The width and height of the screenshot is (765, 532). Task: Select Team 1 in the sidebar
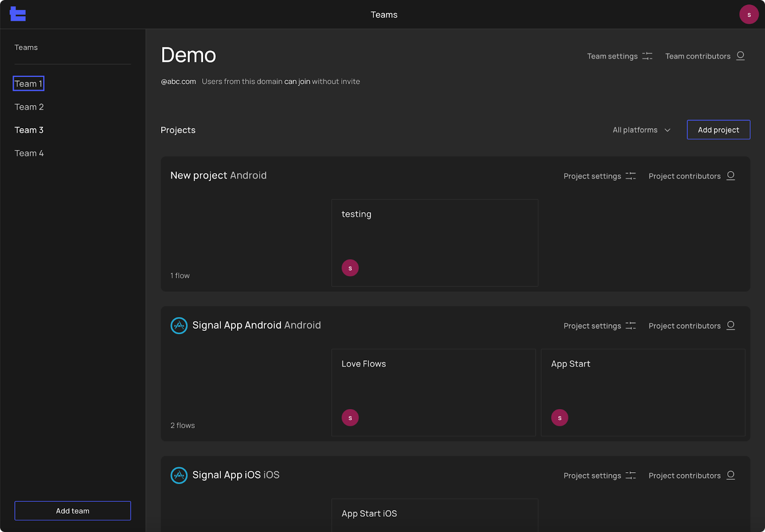29,84
